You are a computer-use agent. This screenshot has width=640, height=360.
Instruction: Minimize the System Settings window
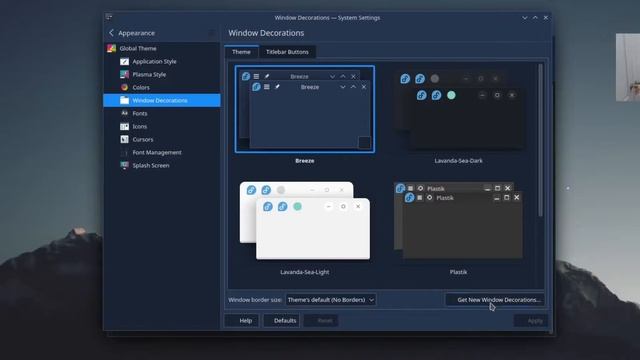pyautogui.click(x=524, y=18)
